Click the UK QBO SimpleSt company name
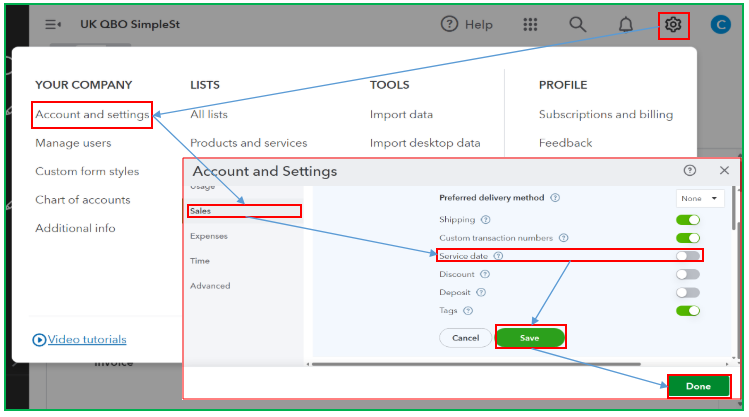The width and height of the screenshot is (749, 417). pyautogui.click(x=130, y=24)
